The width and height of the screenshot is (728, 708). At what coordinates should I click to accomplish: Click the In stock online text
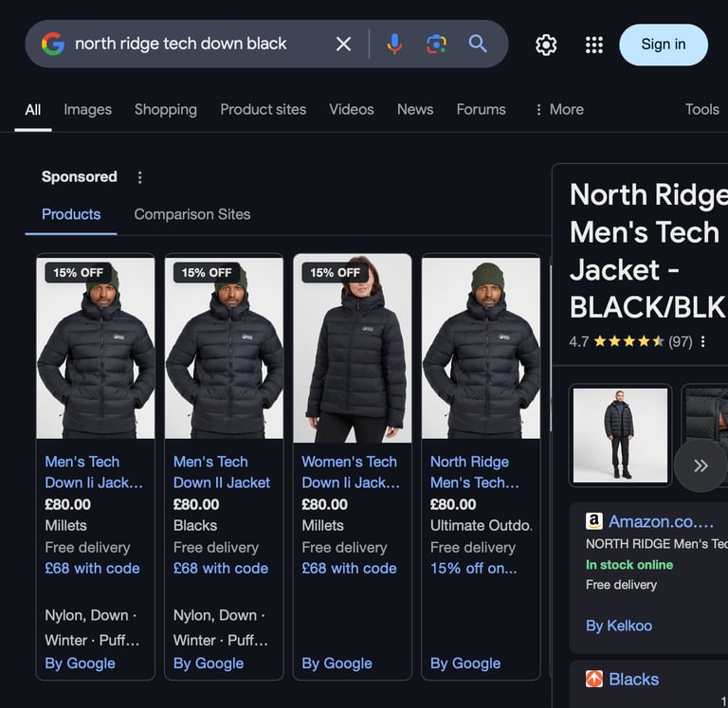pyautogui.click(x=629, y=565)
